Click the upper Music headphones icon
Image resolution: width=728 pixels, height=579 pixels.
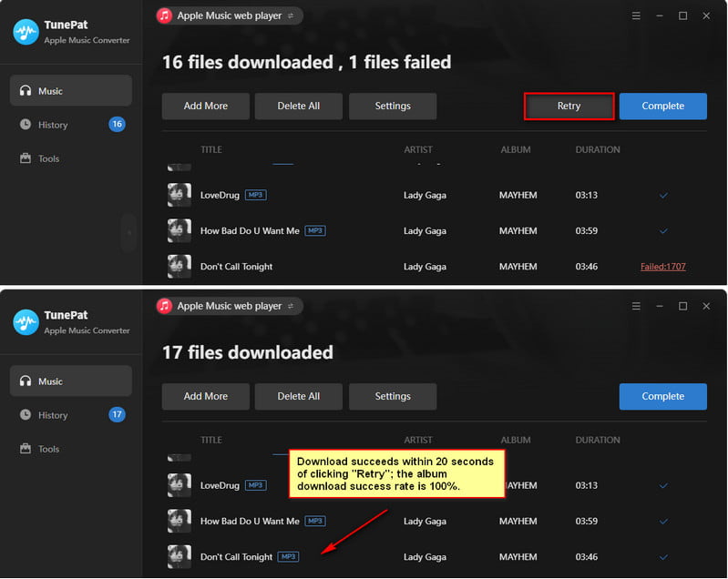coord(26,90)
